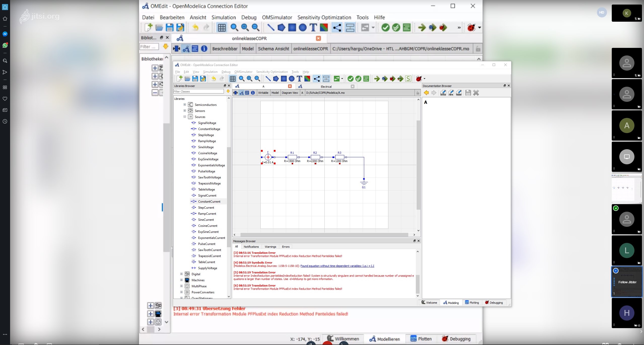Open the 'Found equation without time-dependent variables' link
The image size is (644, 345).
337,266
